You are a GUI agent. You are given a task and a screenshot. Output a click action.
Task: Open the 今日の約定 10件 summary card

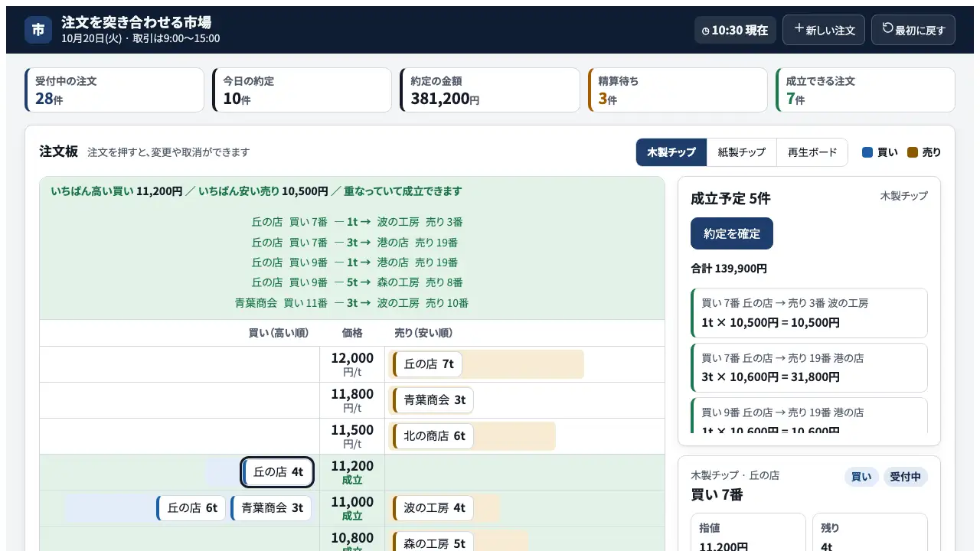(x=302, y=90)
